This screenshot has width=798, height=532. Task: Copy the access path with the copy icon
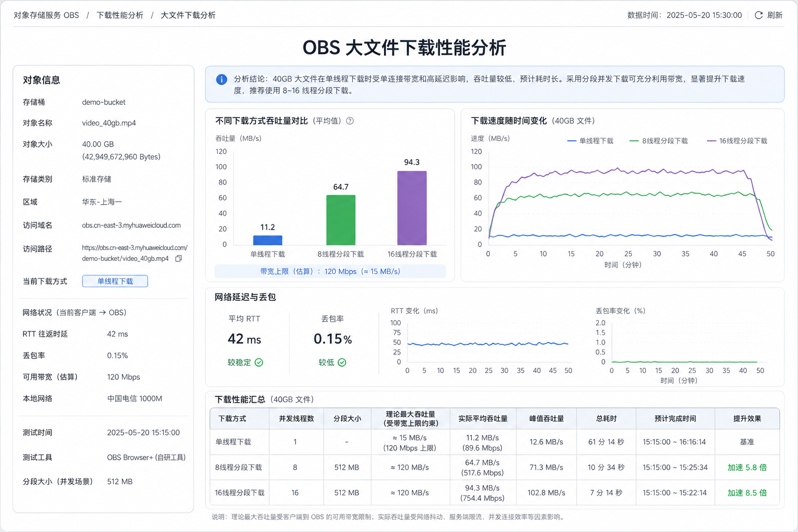pos(179,258)
